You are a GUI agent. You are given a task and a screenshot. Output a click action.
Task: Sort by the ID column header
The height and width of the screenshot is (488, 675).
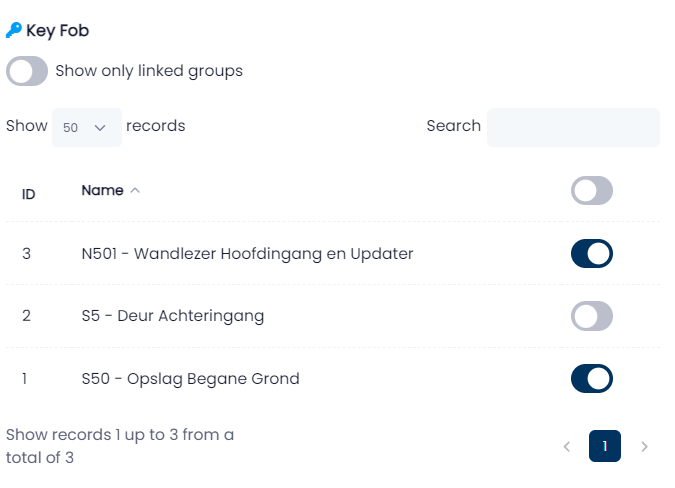pos(28,195)
